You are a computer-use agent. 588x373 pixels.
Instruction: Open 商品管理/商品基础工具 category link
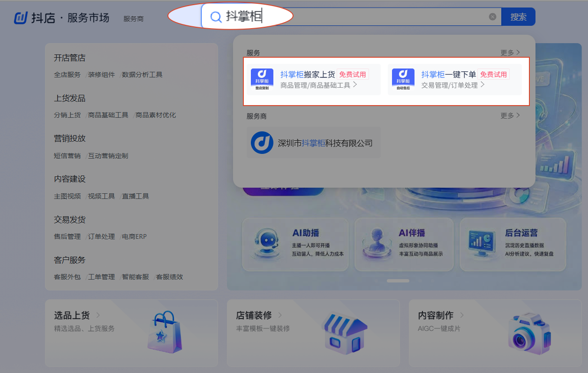click(x=319, y=85)
